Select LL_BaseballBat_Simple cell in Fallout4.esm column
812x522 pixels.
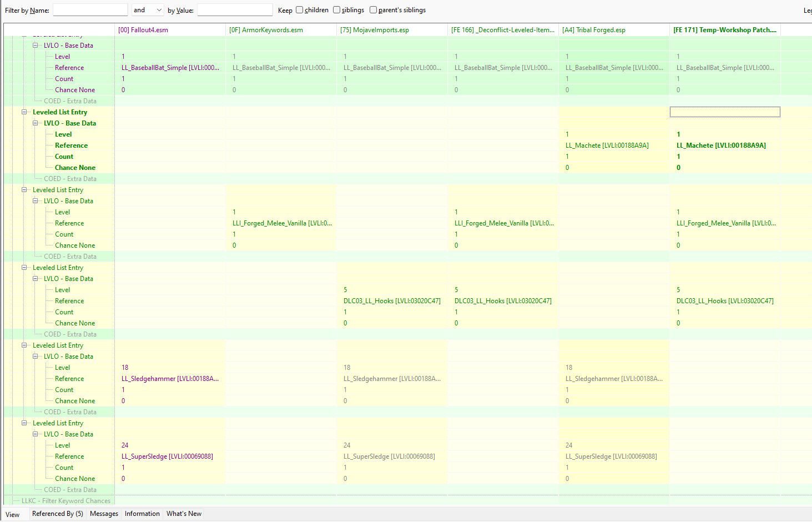tap(170, 68)
